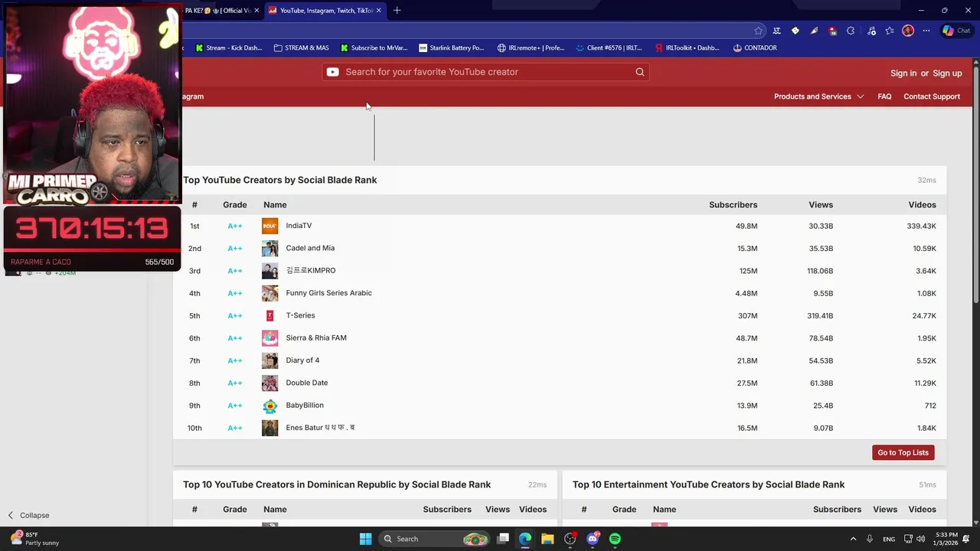Open the browser profile avatar
The height and width of the screenshot is (551, 980).
(x=908, y=31)
